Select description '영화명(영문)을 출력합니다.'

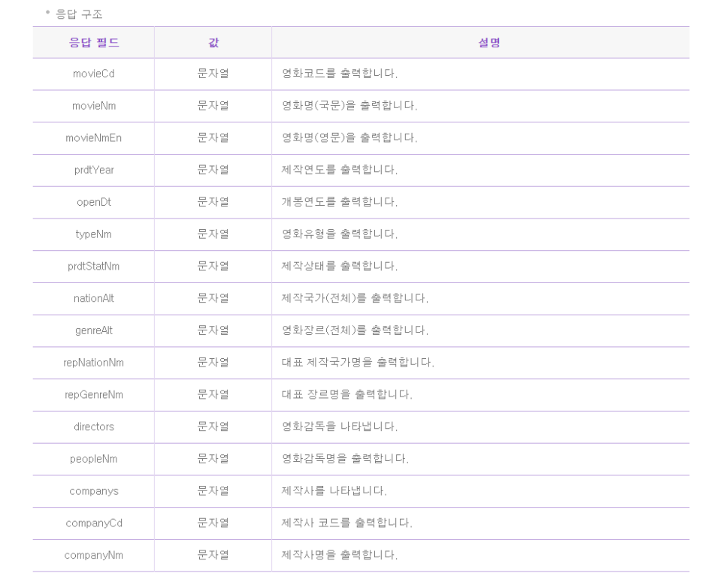[x=349, y=138]
